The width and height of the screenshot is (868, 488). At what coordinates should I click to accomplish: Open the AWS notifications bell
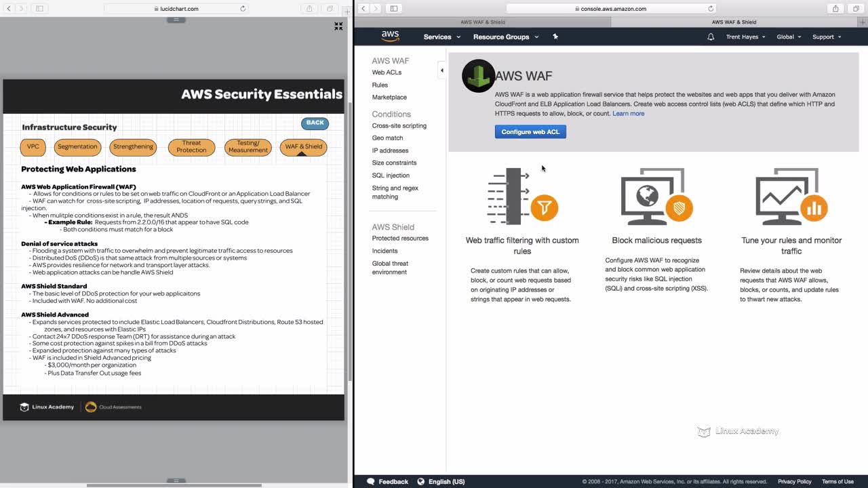(711, 37)
